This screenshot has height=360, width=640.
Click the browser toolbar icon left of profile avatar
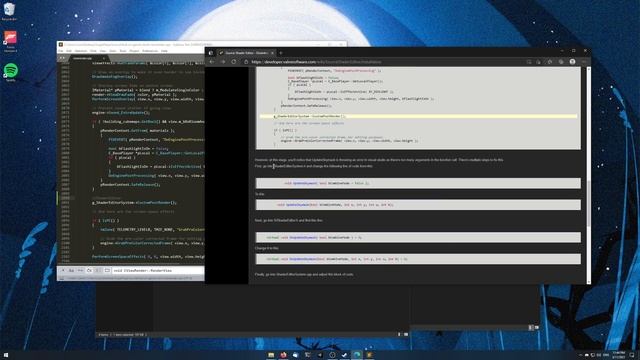click(x=561, y=62)
